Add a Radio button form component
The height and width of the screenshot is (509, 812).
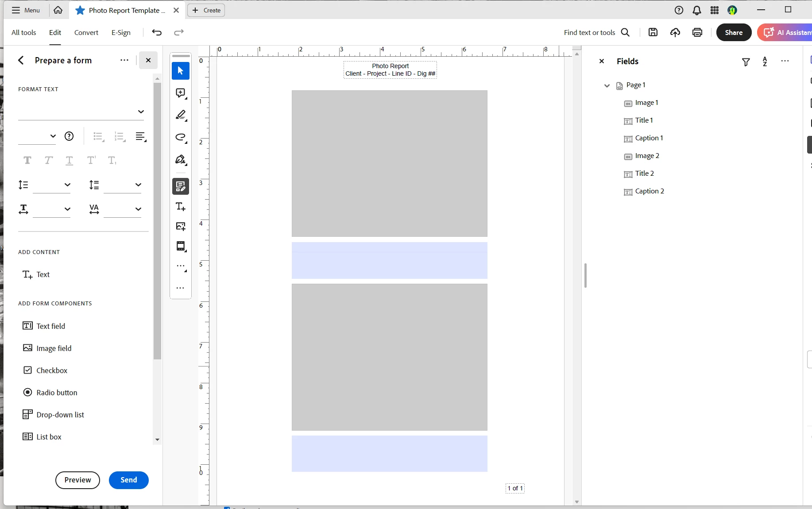click(x=50, y=393)
